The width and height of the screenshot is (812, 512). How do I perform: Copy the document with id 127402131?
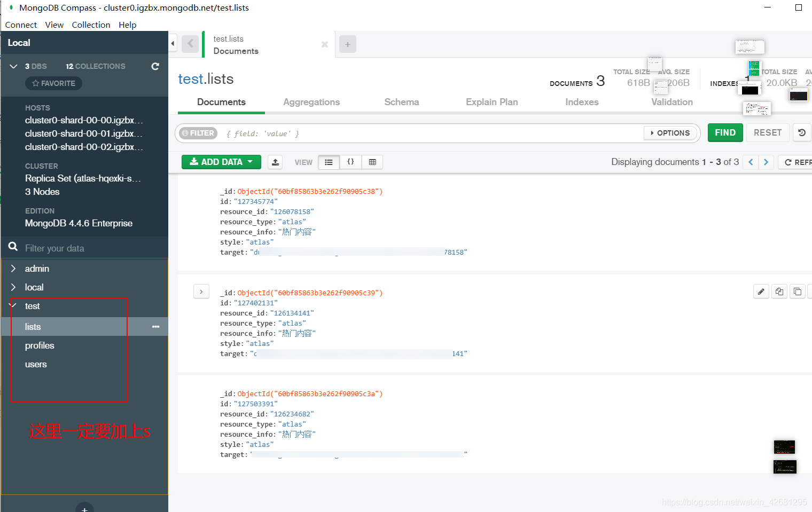779,292
